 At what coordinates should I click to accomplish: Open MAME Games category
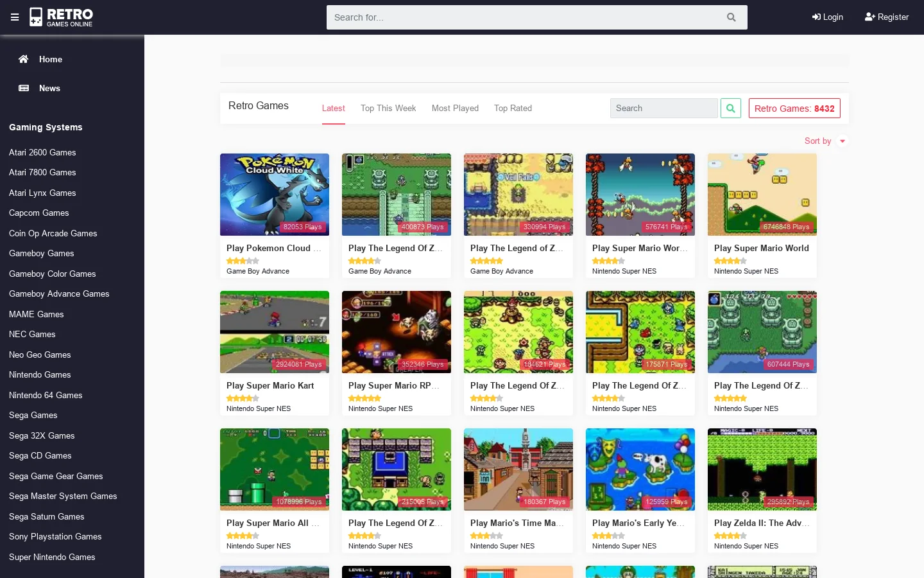(37, 314)
